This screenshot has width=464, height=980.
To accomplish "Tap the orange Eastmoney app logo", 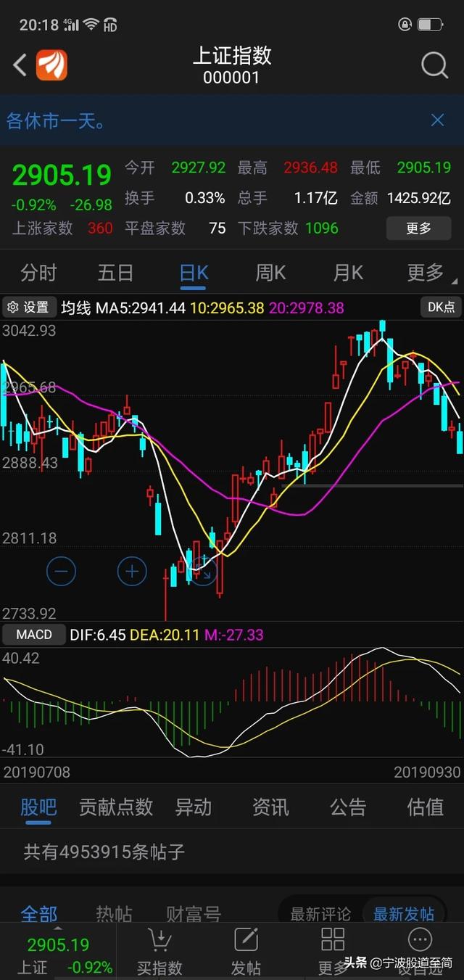I will 52,65.
